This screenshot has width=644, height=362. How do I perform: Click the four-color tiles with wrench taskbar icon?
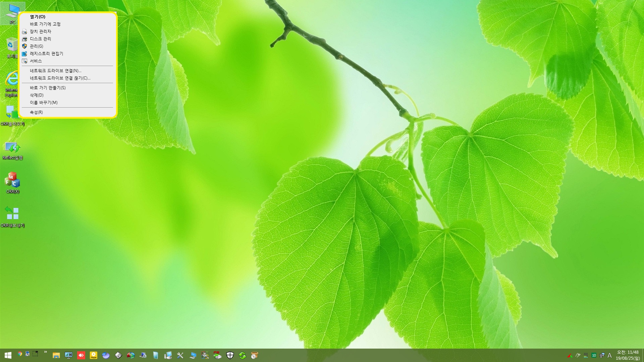pyautogui.click(x=205, y=355)
